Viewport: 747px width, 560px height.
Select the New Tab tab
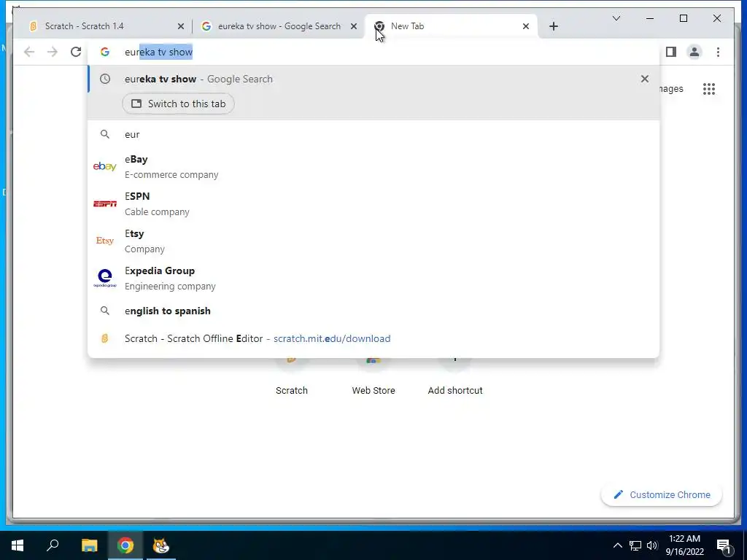coord(450,26)
